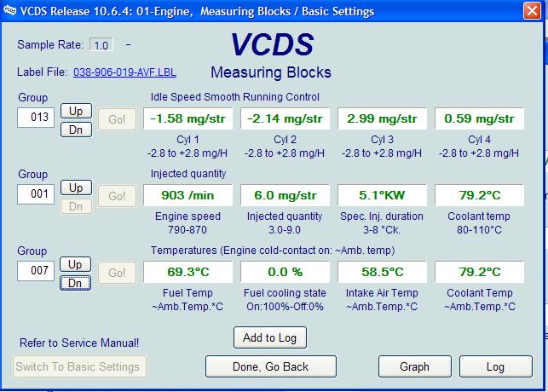Select Cyl 1 value -1.58 mg/str
548x392 pixels.
click(x=188, y=118)
